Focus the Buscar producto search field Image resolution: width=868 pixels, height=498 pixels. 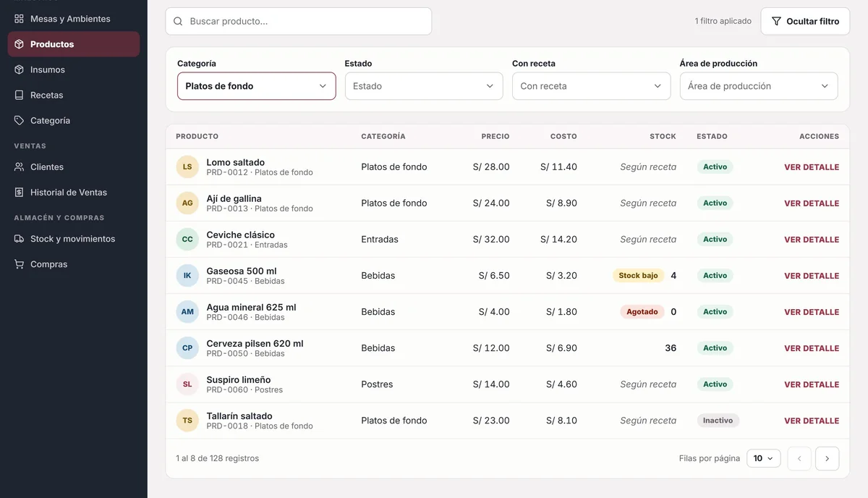click(299, 21)
